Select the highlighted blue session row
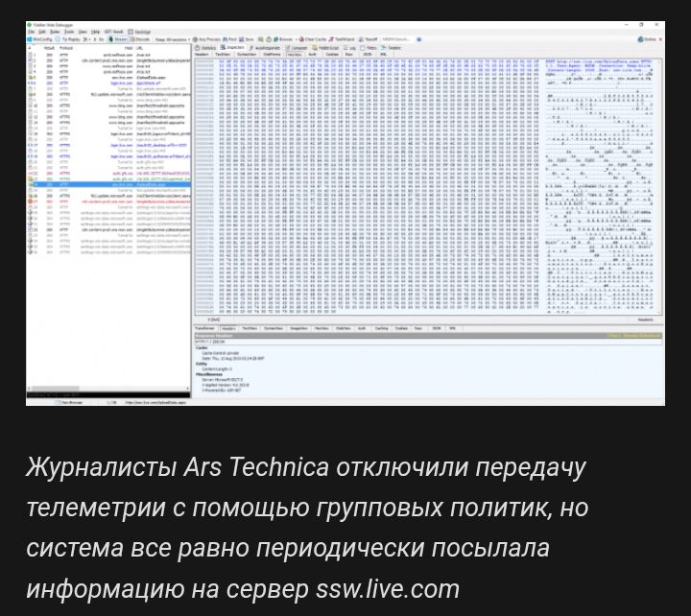The height and width of the screenshot is (616, 691). click(x=108, y=184)
